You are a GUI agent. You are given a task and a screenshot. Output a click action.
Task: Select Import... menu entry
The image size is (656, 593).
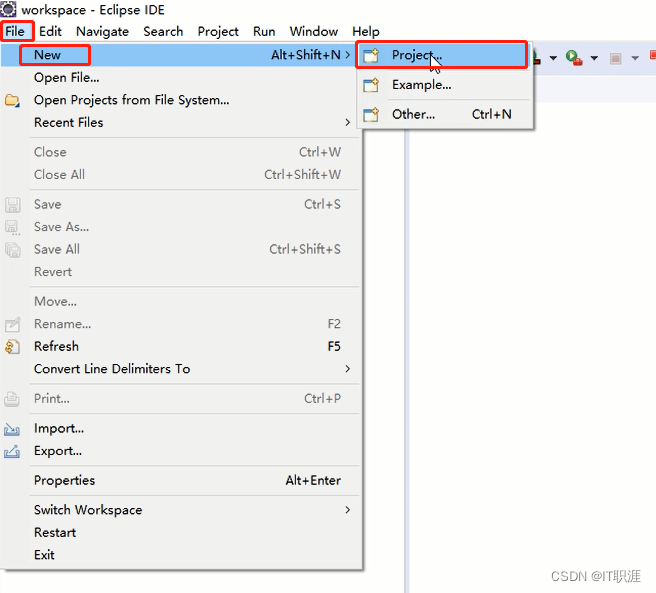pos(180,429)
